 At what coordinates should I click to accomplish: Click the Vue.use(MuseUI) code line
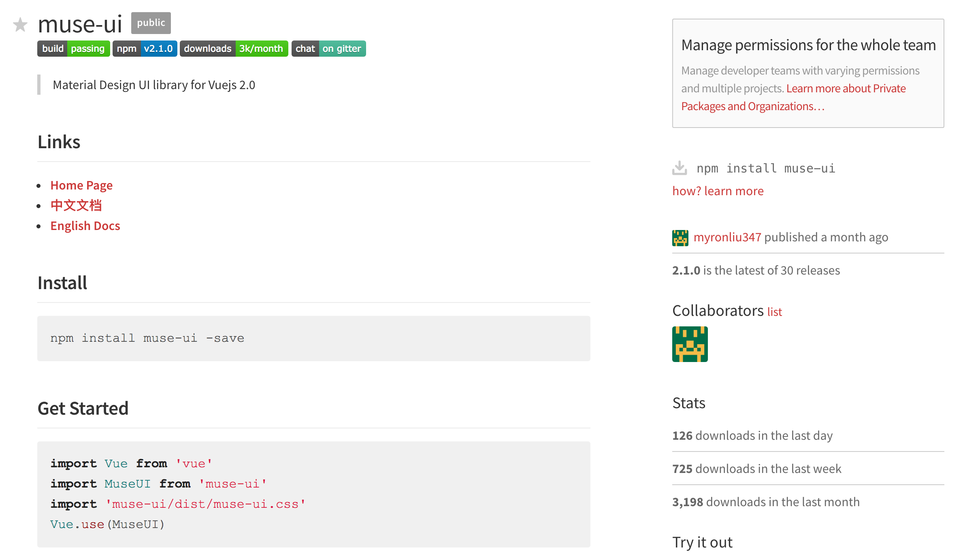coord(107,524)
